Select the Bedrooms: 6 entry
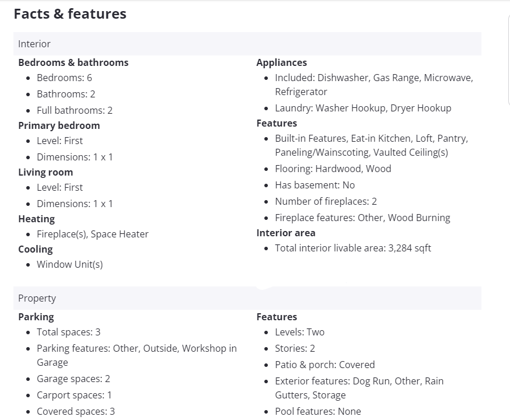 click(64, 78)
